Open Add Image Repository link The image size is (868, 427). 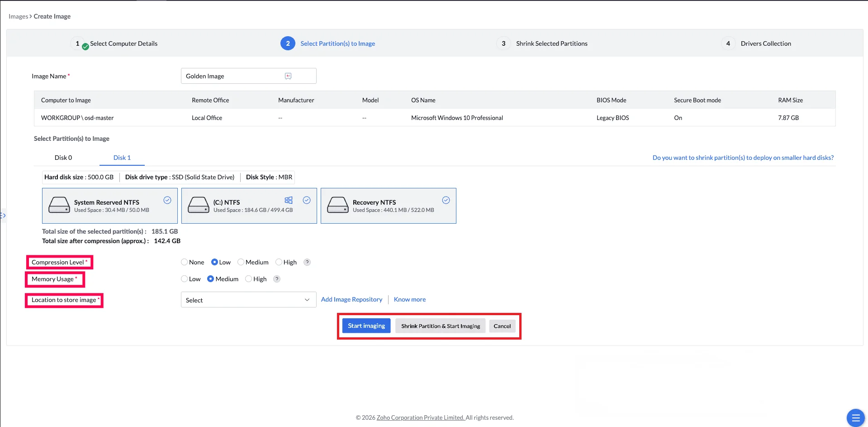coord(351,299)
